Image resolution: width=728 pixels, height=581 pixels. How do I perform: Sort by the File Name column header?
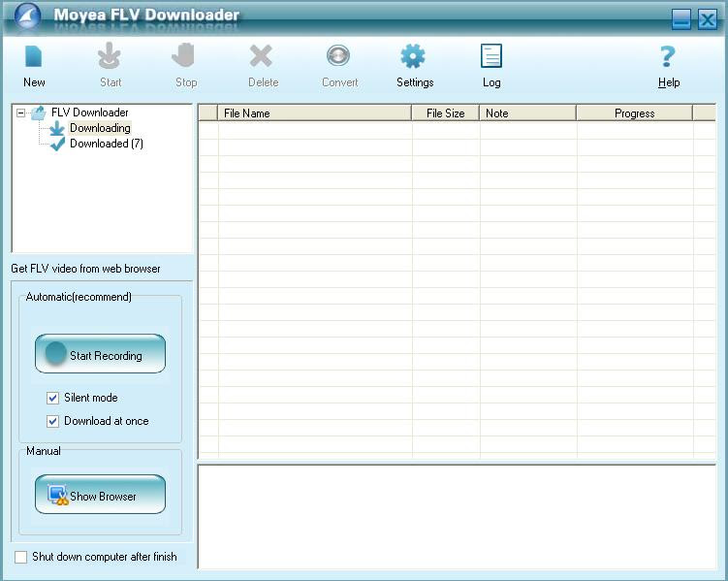[314, 113]
